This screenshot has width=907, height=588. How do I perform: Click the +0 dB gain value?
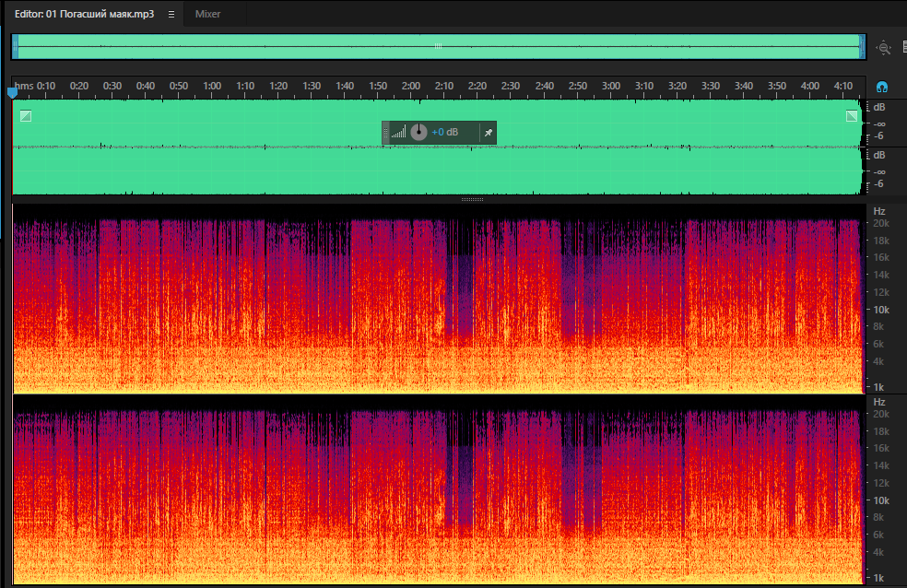pos(445,132)
